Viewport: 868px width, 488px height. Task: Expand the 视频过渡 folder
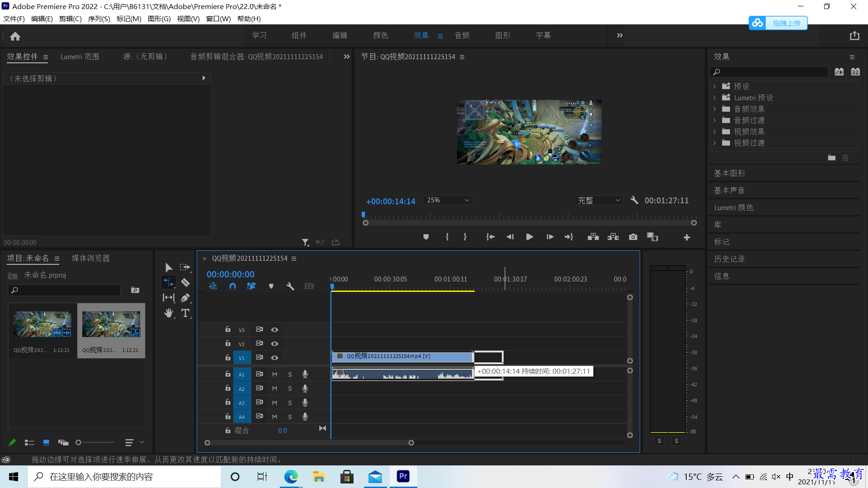click(714, 143)
